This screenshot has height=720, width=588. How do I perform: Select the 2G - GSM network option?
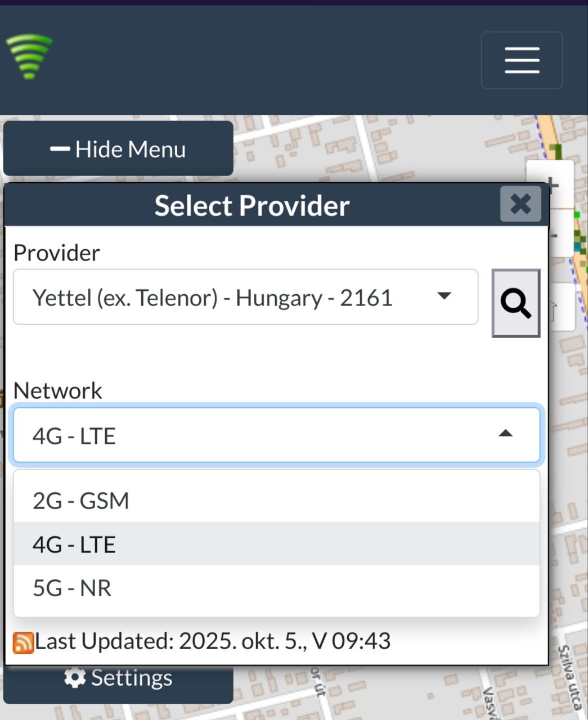pyautogui.click(x=81, y=501)
